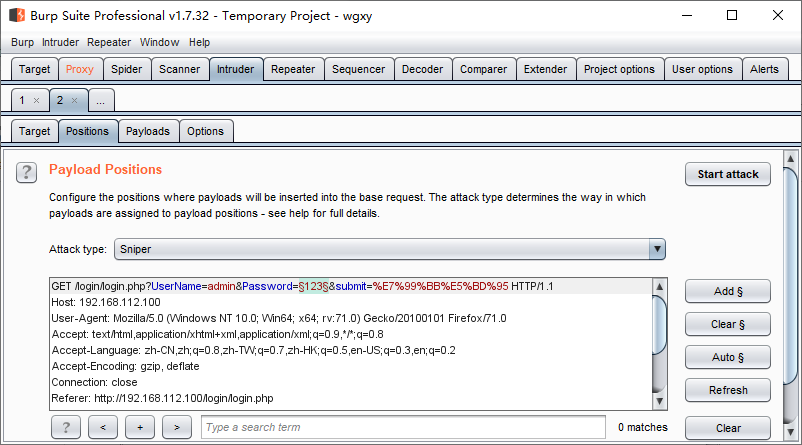
Task: Click the Referer header line
Action: tap(163, 398)
